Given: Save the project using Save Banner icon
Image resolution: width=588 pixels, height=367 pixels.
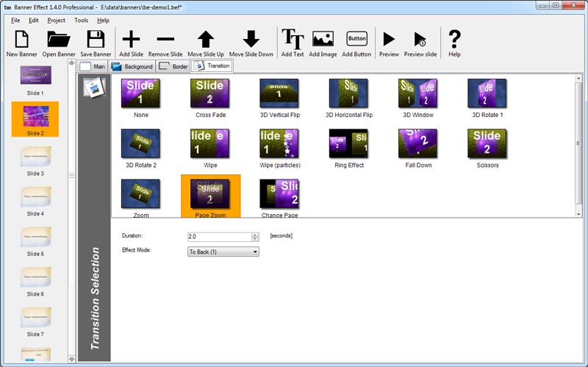Looking at the screenshot, I should tap(96, 40).
